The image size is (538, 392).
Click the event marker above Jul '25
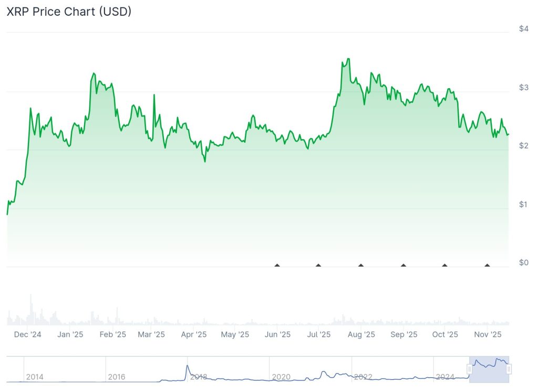pyautogui.click(x=318, y=265)
